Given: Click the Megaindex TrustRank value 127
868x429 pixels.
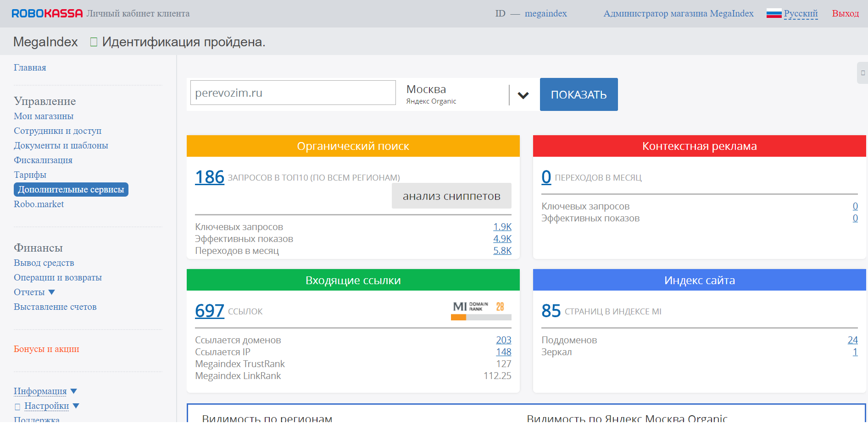Looking at the screenshot, I should [x=504, y=364].
